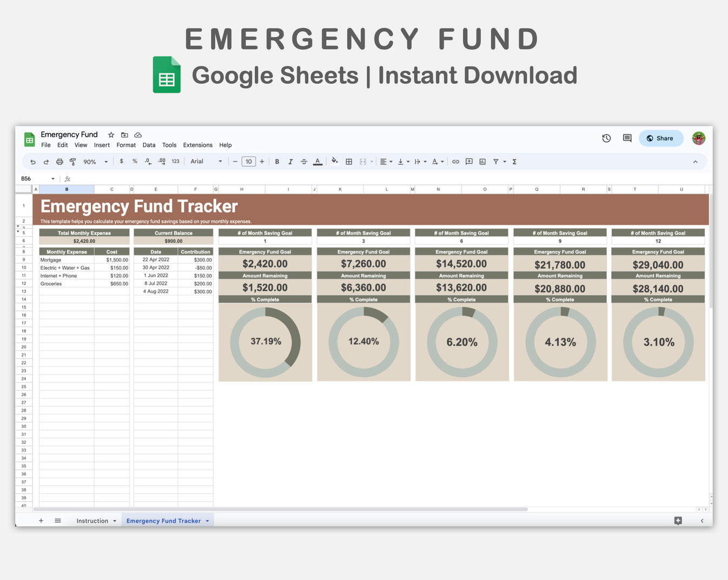The width and height of the screenshot is (728, 580).
Task: Open the Extensions menu
Action: [x=197, y=145]
